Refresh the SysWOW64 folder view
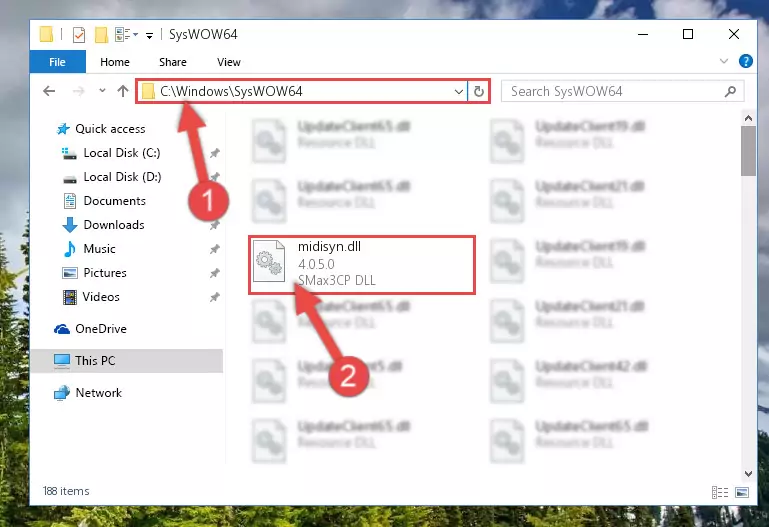 (479, 92)
